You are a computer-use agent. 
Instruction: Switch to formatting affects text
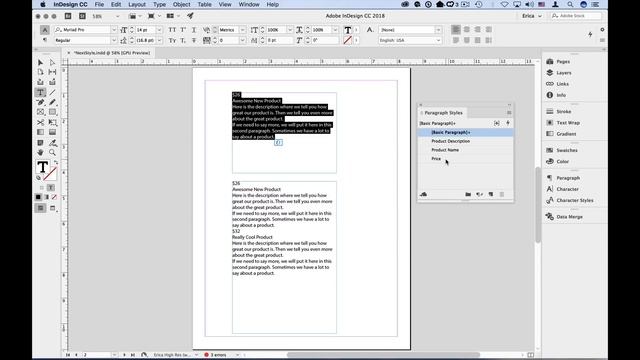coord(51,188)
